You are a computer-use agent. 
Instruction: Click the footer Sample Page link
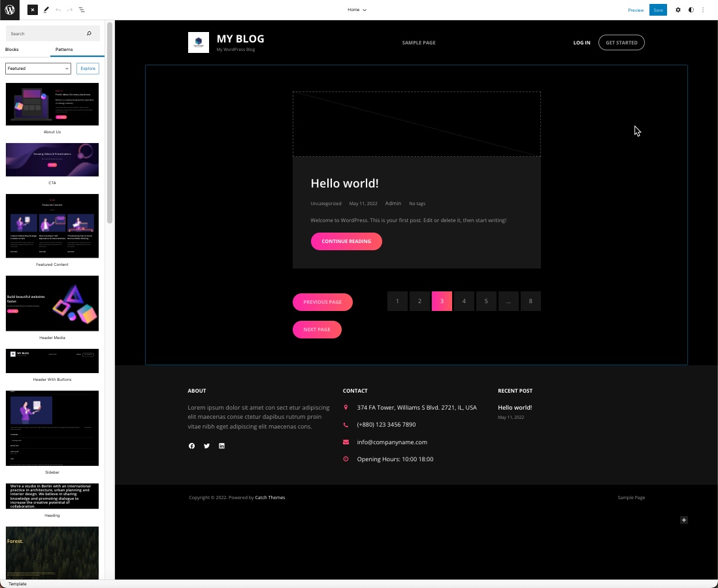point(631,498)
